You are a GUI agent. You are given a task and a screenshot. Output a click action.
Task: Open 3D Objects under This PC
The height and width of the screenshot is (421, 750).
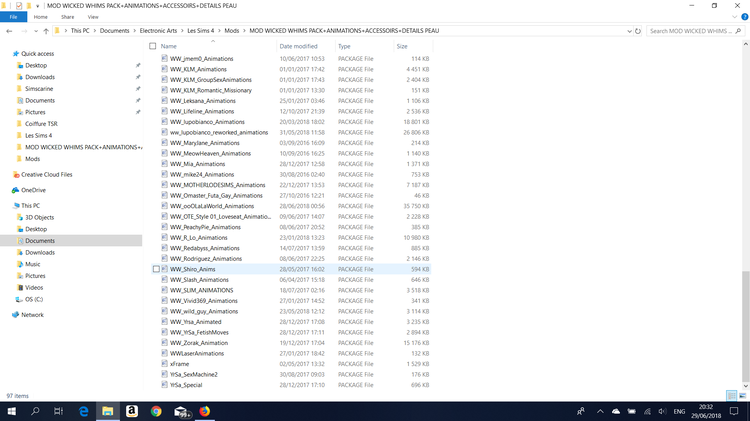pyautogui.click(x=39, y=218)
